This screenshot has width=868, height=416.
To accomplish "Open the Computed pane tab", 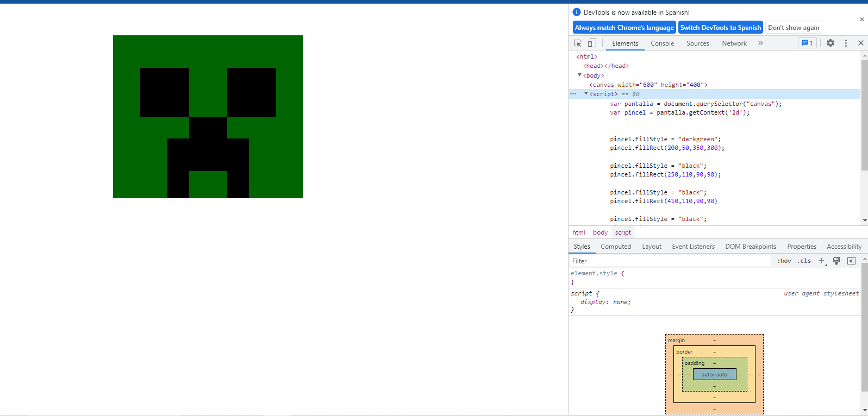I will coord(616,247).
